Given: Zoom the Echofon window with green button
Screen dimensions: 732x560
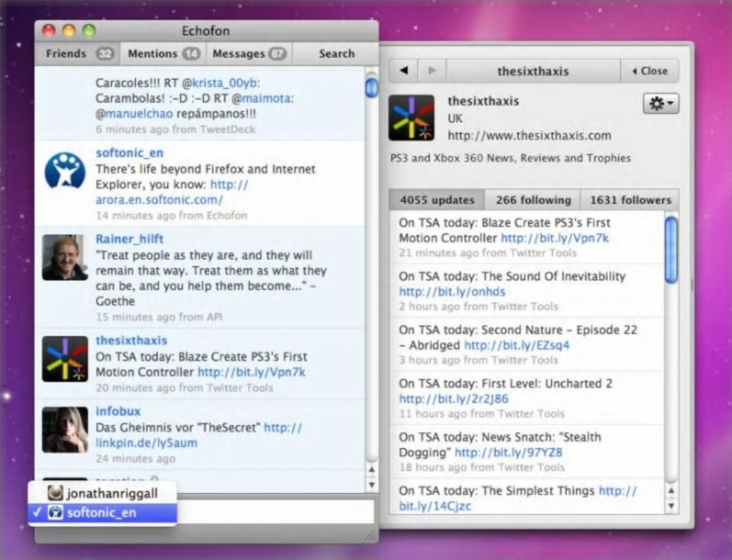Looking at the screenshot, I should [x=89, y=32].
